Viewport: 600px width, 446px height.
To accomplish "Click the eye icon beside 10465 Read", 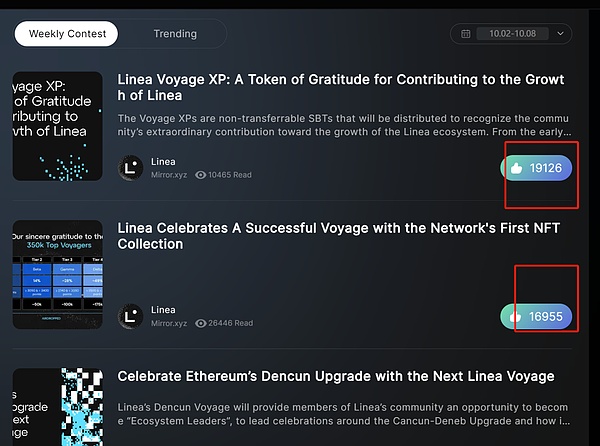I will (201, 175).
